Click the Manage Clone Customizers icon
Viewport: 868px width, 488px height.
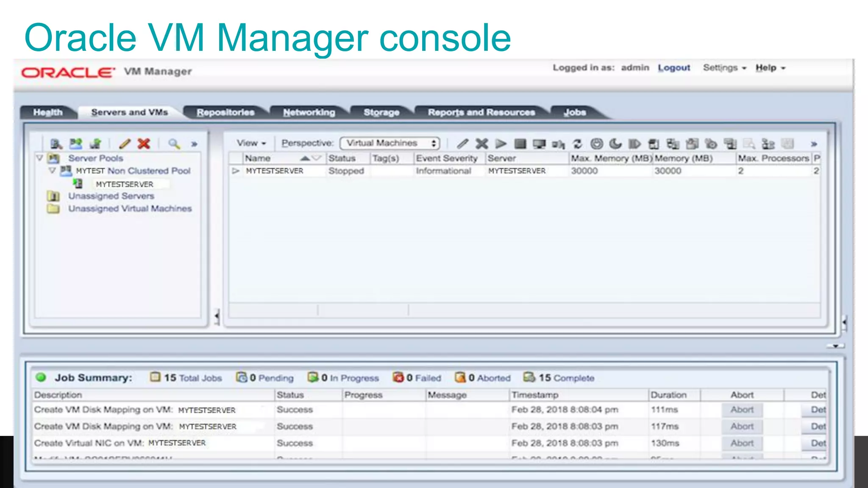point(711,144)
